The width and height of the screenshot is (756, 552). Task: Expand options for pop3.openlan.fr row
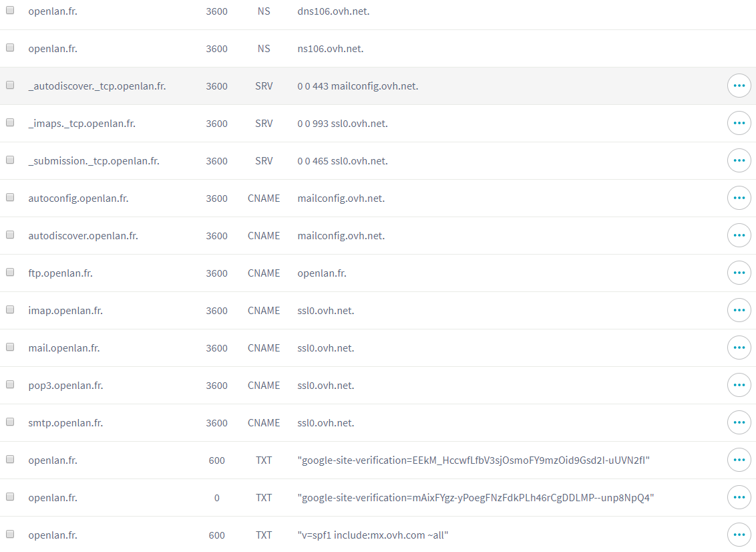point(739,386)
